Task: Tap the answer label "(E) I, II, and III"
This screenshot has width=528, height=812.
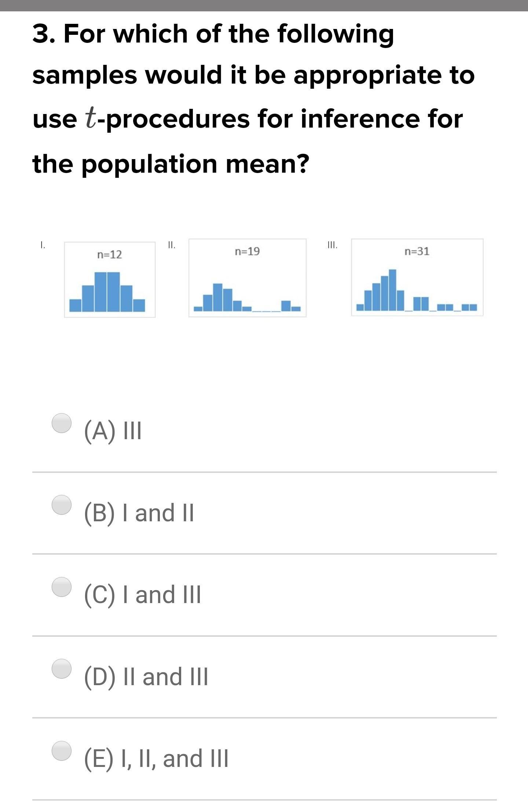Action: point(156,758)
